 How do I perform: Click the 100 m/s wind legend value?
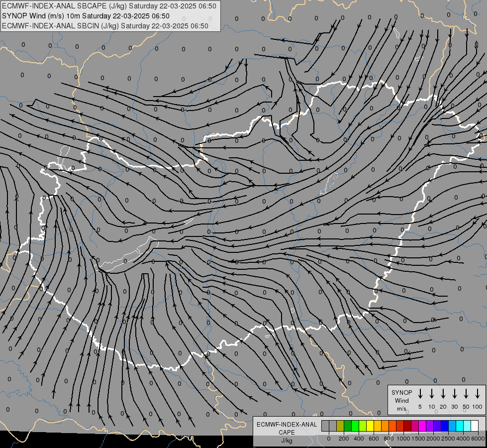click(478, 407)
